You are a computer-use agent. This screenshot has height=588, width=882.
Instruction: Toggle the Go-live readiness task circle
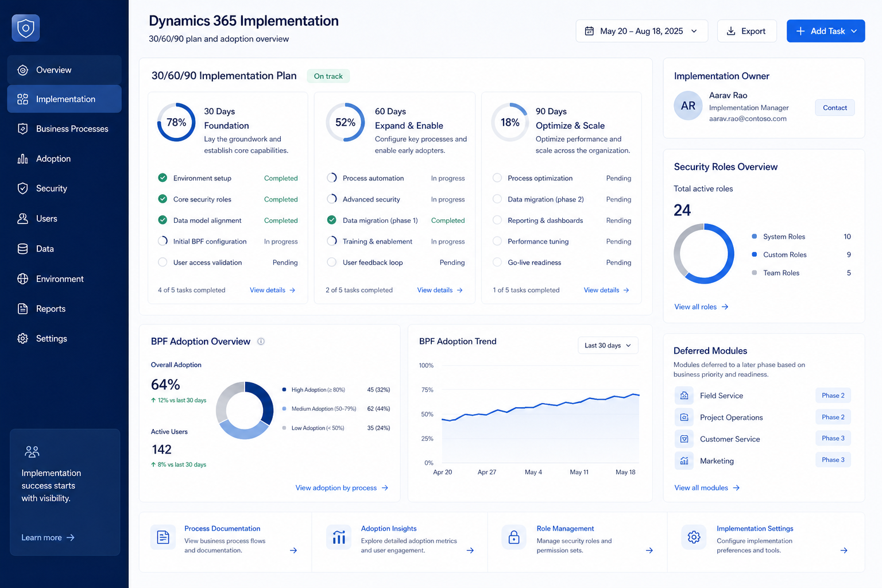497,262
